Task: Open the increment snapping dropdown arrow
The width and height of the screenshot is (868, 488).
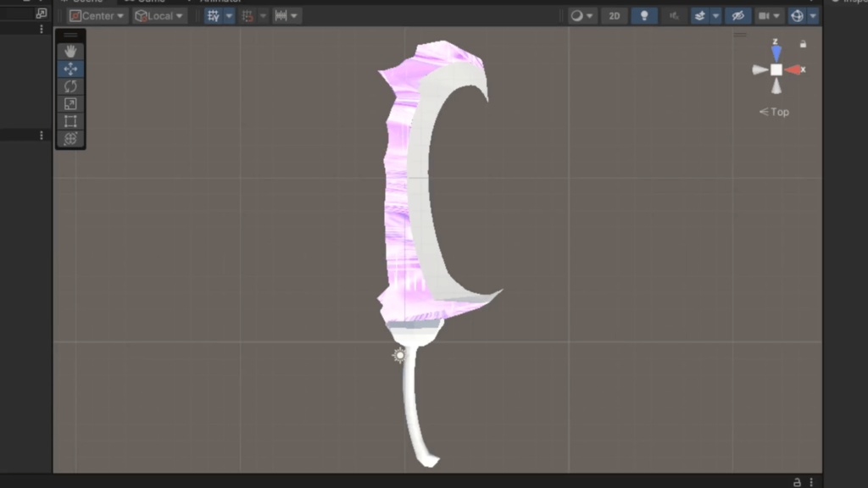Action: (294, 16)
